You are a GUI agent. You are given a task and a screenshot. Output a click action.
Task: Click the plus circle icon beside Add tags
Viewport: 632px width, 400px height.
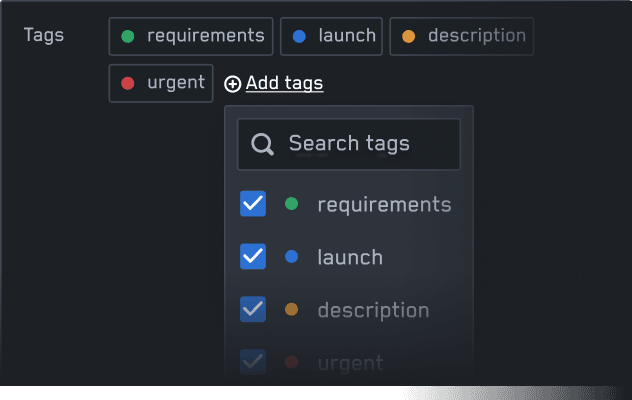point(233,84)
